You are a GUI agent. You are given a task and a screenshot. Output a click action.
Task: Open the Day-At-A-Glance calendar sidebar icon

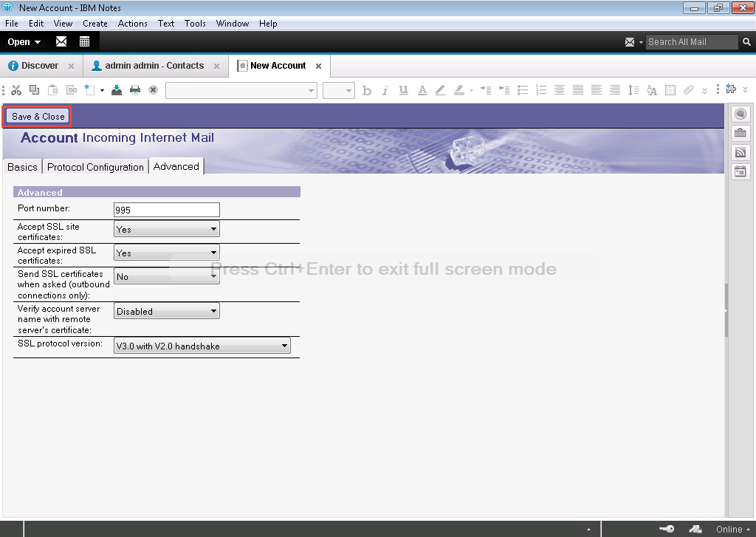coord(740,171)
